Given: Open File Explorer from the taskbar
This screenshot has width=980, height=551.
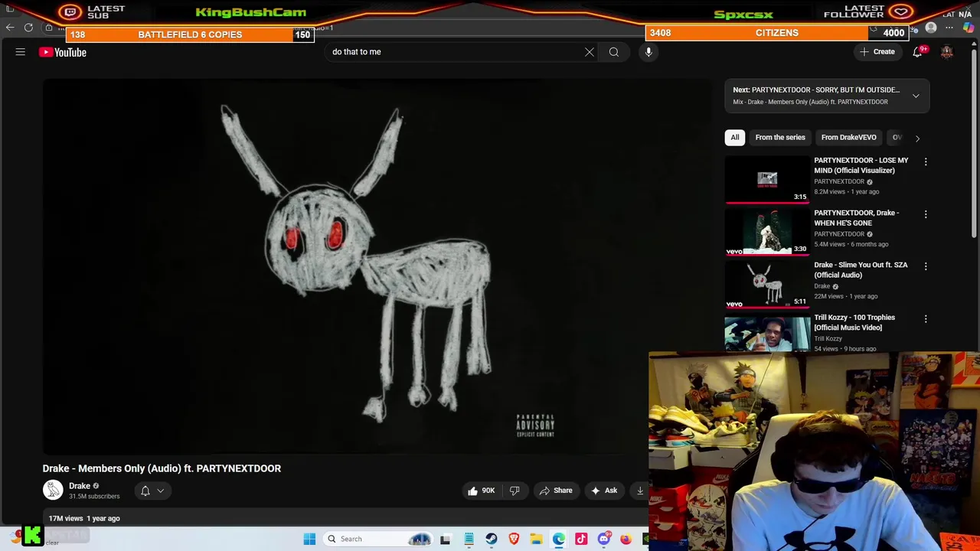Looking at the screenshot, I should point(536,539).
